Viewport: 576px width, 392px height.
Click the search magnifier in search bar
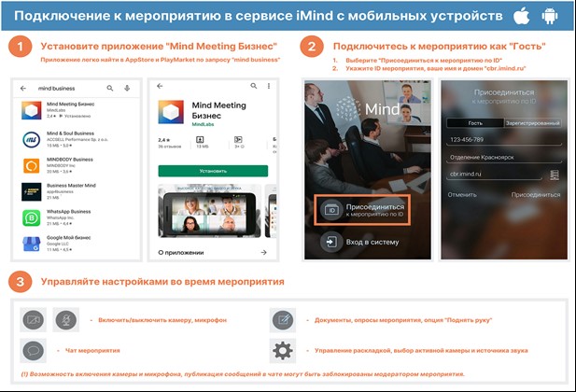[x=110, y=88]
